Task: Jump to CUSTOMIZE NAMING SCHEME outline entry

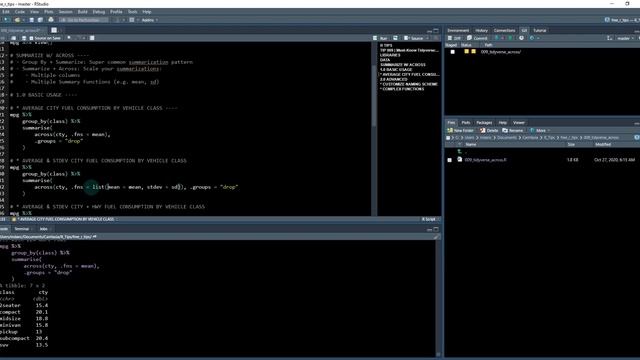Action: [x=410, y=84]
